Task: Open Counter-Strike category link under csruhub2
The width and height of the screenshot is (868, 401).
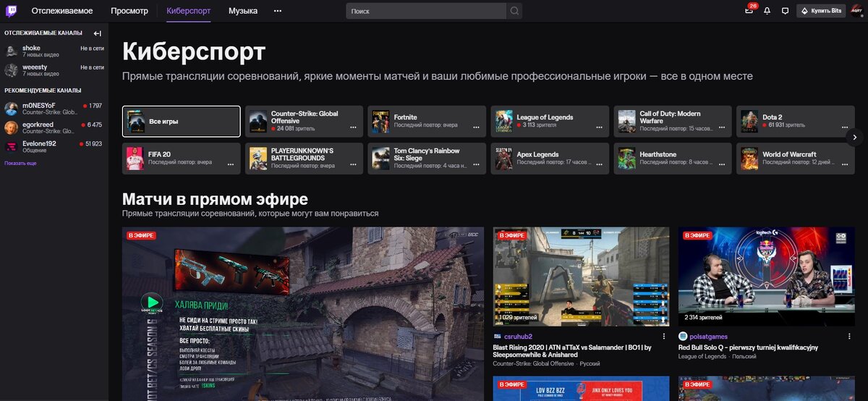Action: click(x=533, y=363)
